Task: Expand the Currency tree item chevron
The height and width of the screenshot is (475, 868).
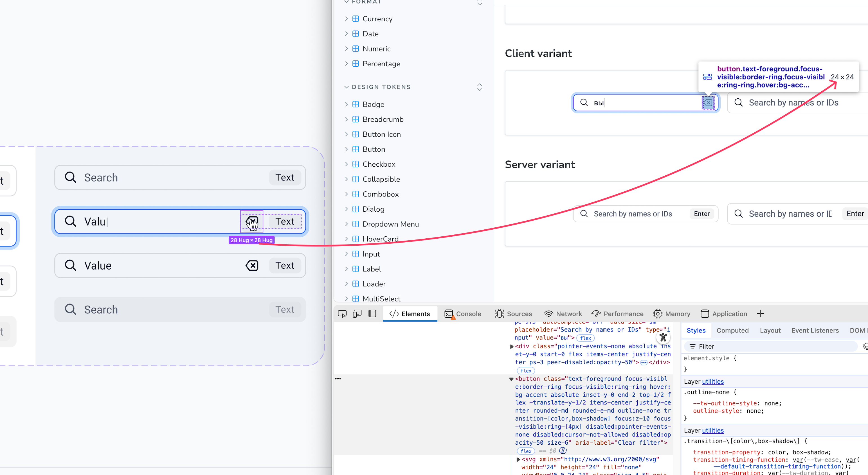Action: (x=347, y=19)
